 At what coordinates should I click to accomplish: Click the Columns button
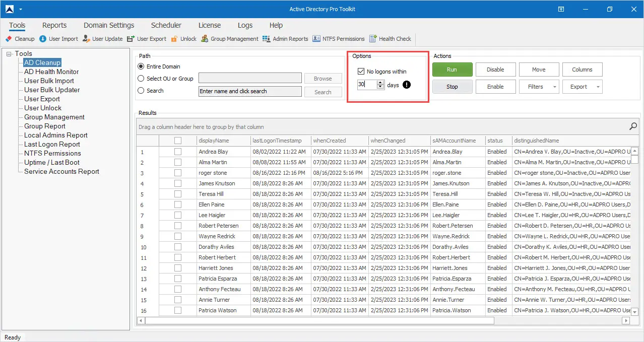tap(582, 70)
